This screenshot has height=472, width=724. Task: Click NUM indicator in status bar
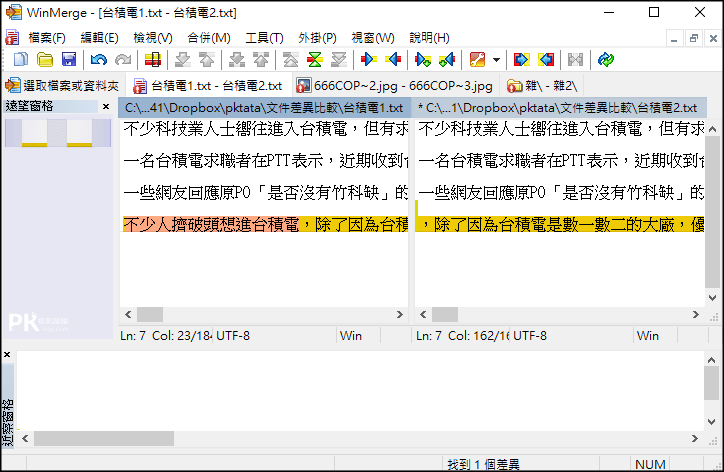pos(650,464)
